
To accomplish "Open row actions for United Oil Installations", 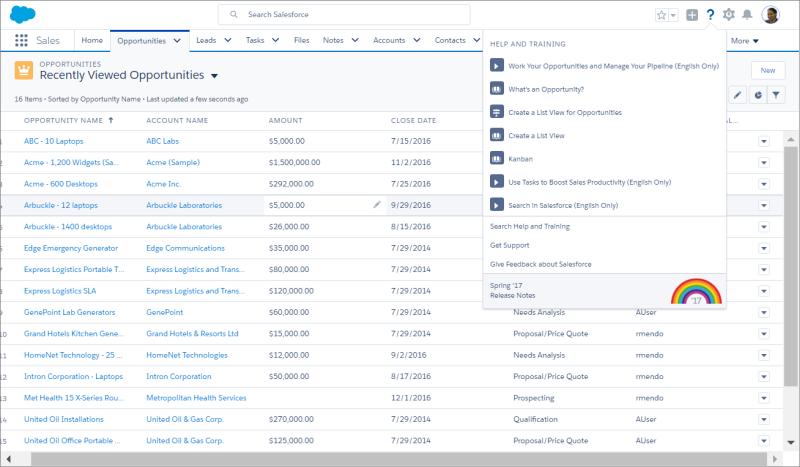I will (764, 419).
